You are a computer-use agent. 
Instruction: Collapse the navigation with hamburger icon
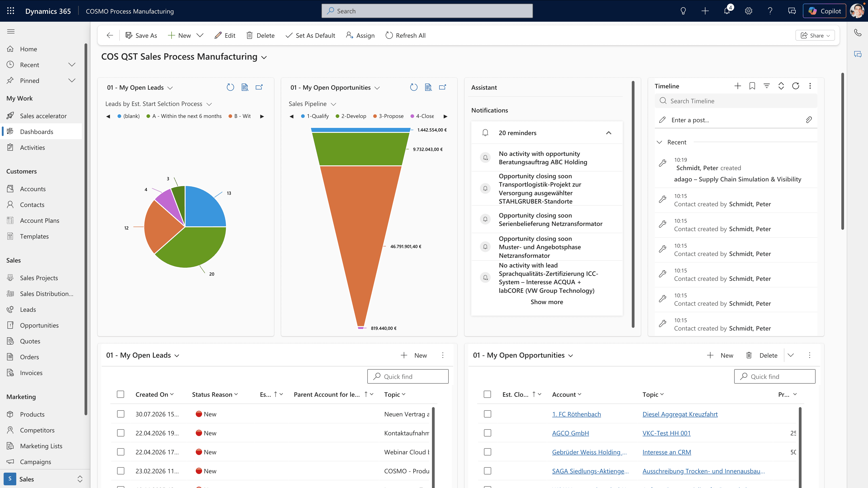click(x=11, y=31)
